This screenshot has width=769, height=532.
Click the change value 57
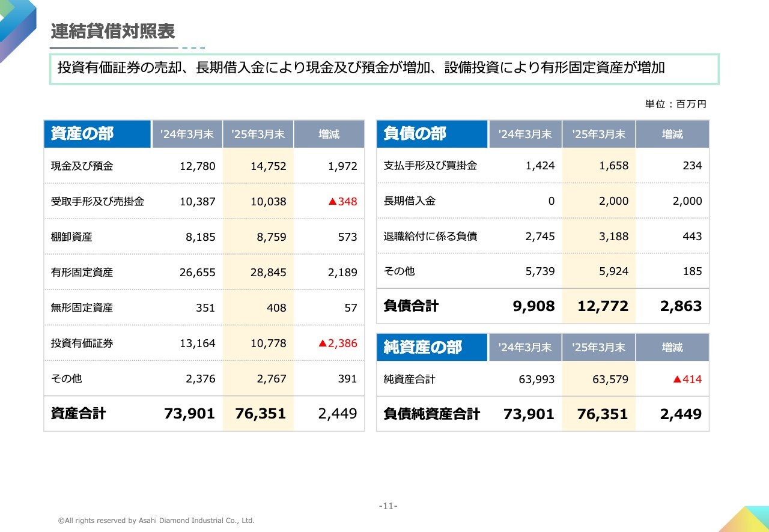tap(351, 308)
